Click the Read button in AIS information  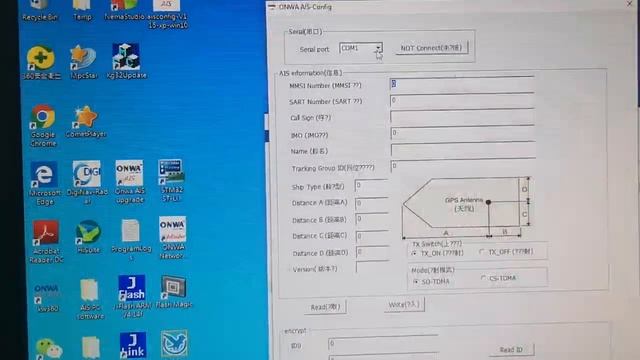point(325,307)
